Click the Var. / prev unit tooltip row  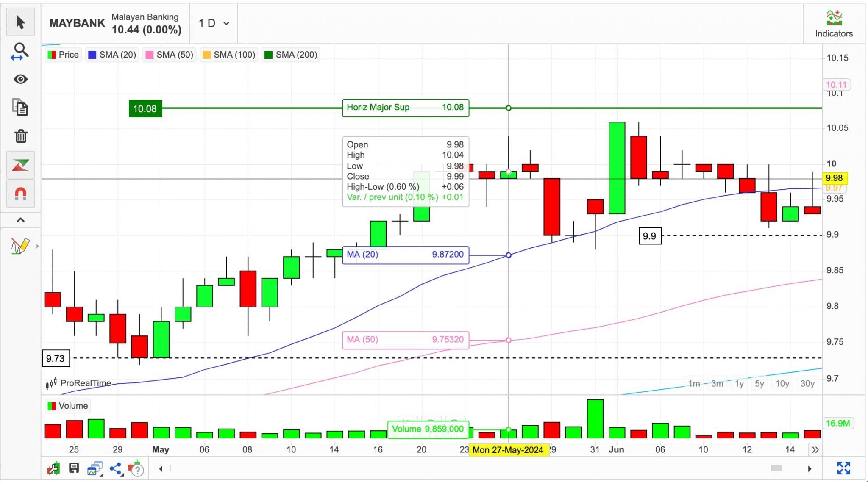405,197
